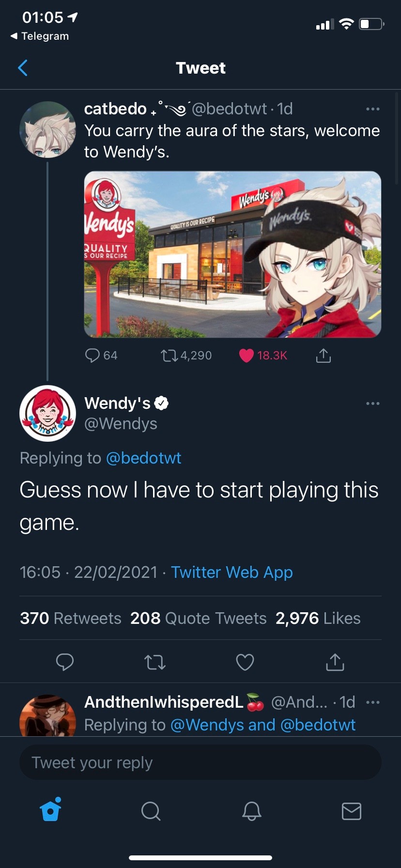This screenshot has height=868, width=401.
Task: Like the Wendy's tweet with heart icon
Action: 245,662
